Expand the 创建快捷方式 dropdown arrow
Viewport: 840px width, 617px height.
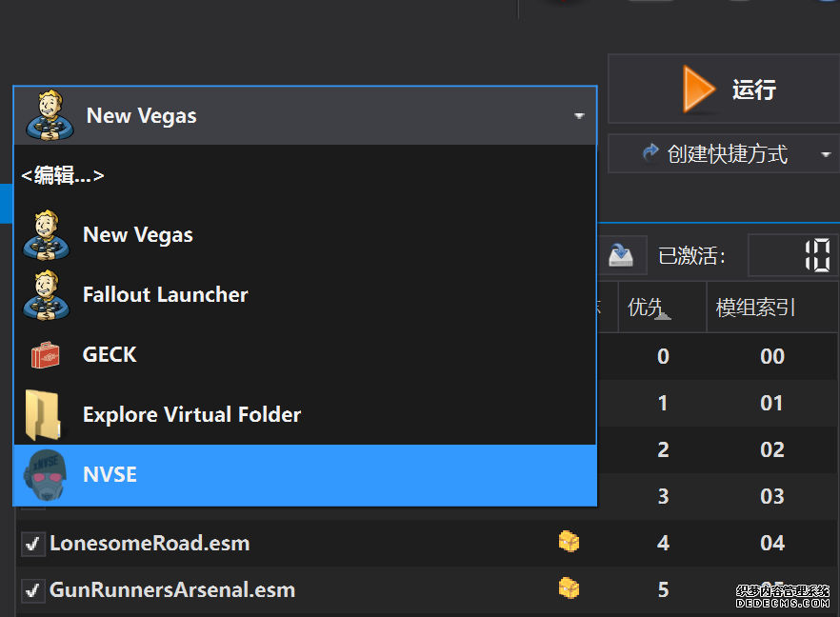[x=825, y=154]
